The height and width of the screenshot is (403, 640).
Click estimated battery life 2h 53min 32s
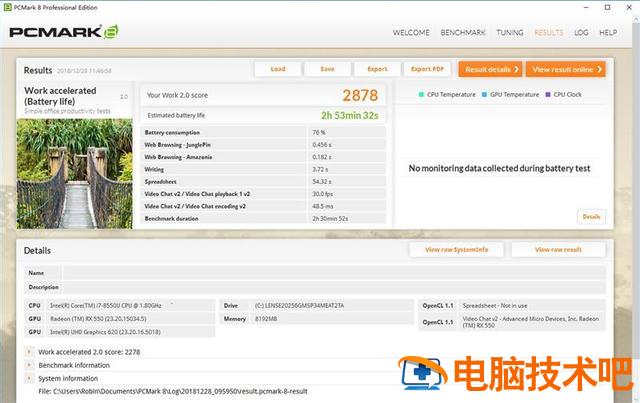tap(349, 116)
